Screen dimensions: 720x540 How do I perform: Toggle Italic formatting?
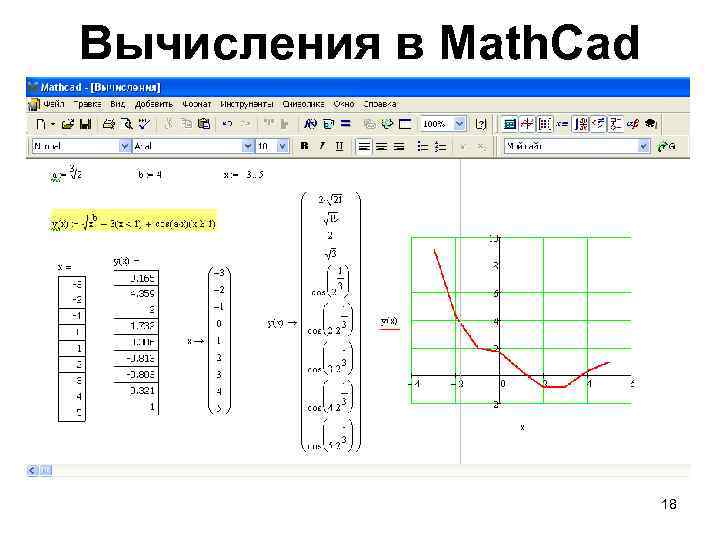322,146
